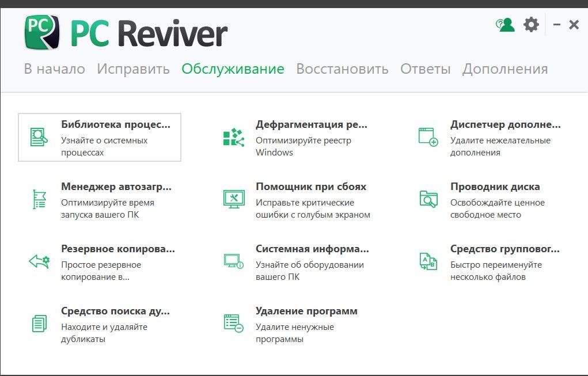Image resolution: width=588 pixels, height=376 pixels.
Task: Open settings via the gear icon
Action: point(531,25)
